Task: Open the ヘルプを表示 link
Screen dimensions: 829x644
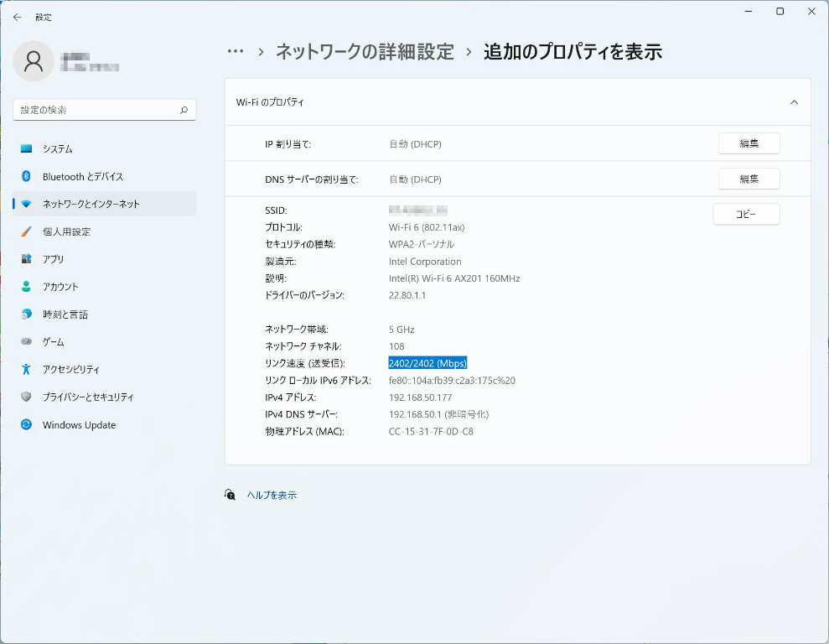Action: [272, 496]
